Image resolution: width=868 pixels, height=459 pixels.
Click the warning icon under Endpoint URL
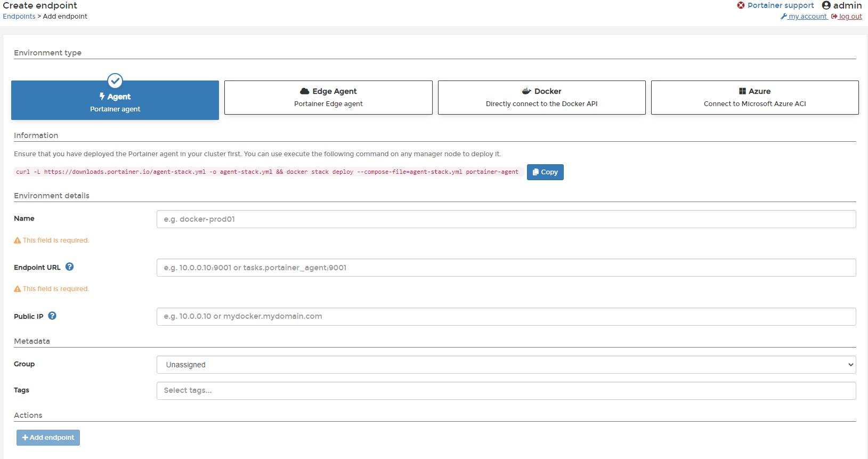(18, 289)
